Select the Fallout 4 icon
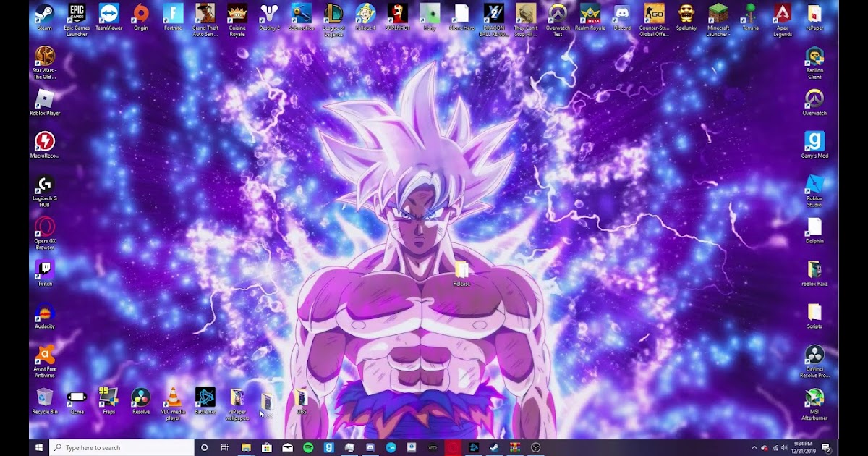 point(365,17)
